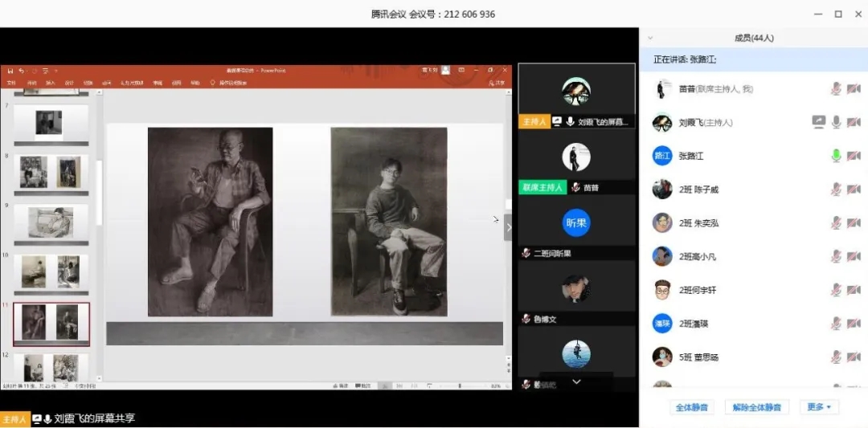Open the 更多 dropdown
868x428 pixels.
click(x=819, y=407)
